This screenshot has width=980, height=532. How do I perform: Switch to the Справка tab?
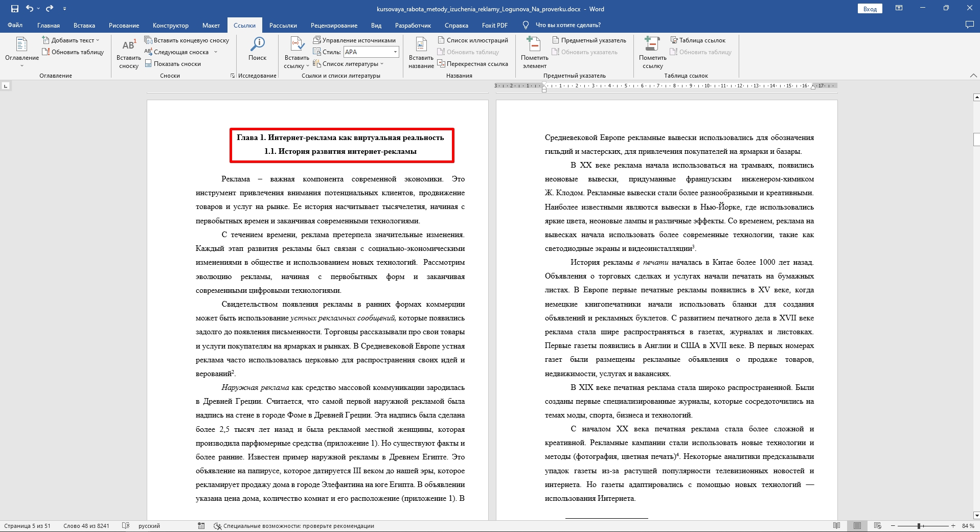pyautogui.click(x=457, y=25)
